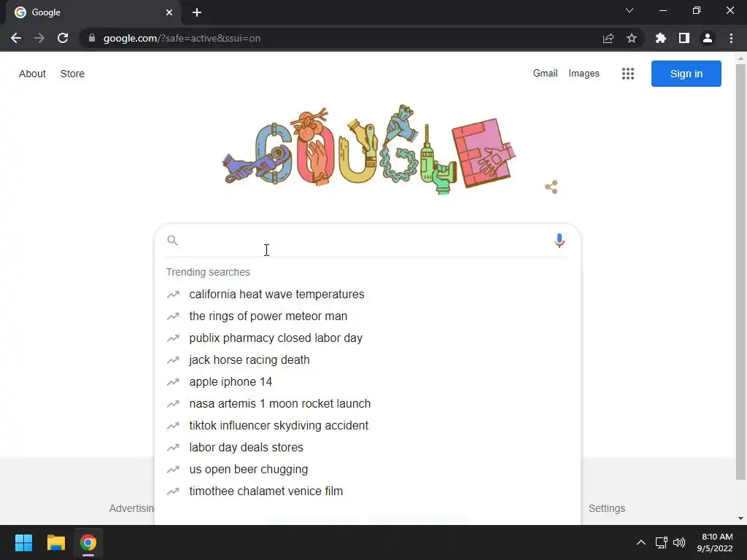Reload the Google page
The image size is (747, 560).
coord(63,38)
